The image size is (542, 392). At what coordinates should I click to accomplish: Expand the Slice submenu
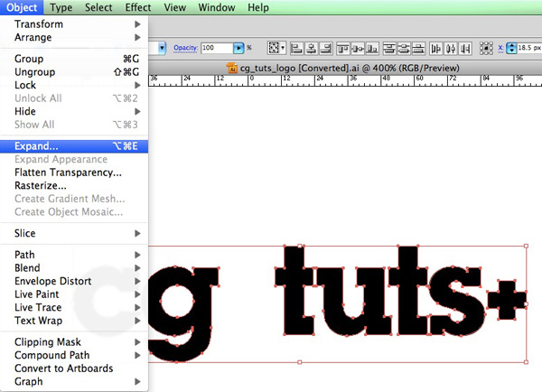(x=74, y=233)
